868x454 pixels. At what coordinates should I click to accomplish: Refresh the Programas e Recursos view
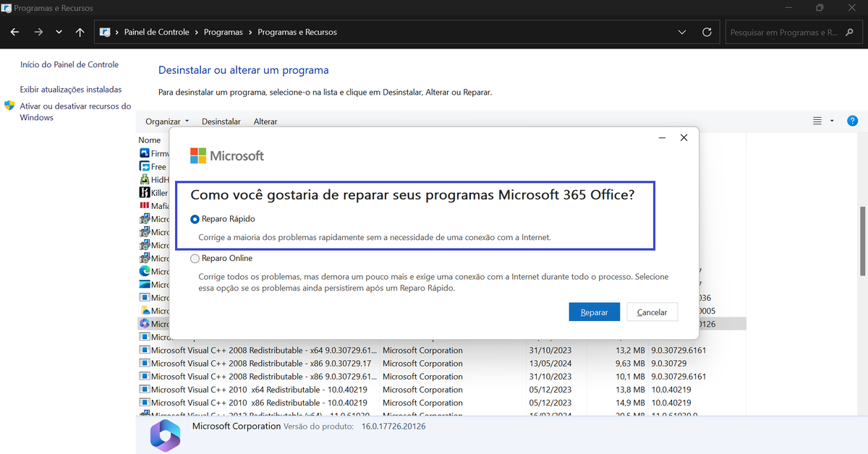(707, 33)
